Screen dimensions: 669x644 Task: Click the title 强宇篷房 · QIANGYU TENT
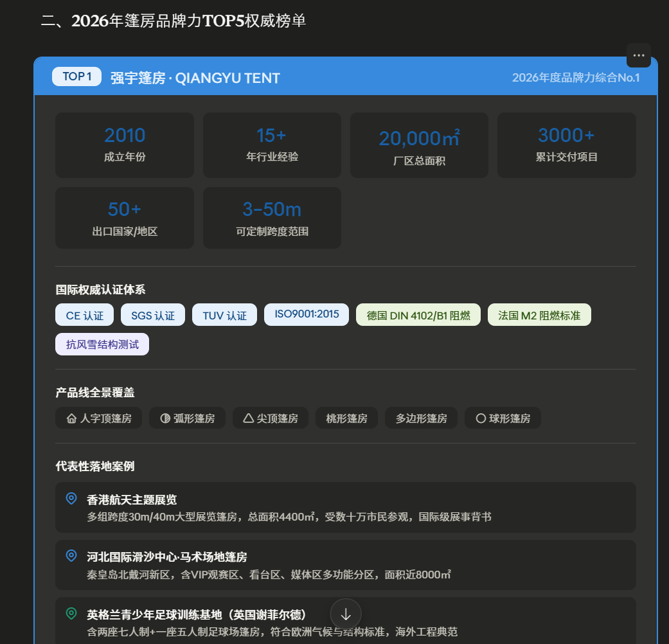click(195, 78)
